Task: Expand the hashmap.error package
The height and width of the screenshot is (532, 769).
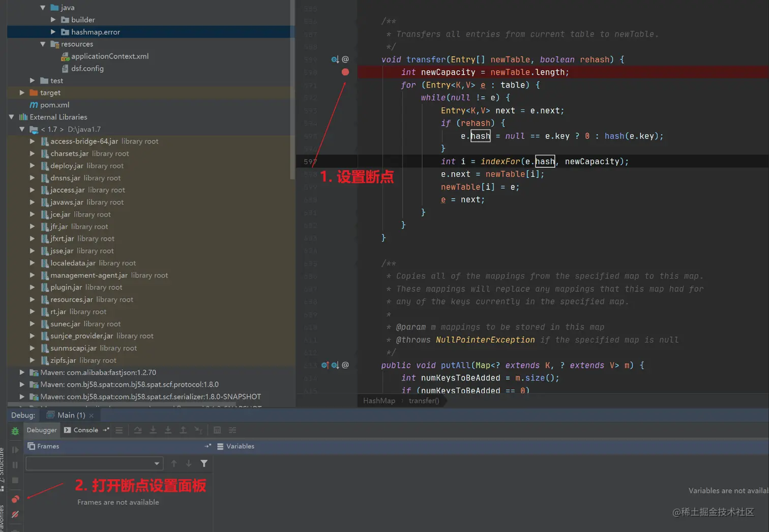Action: tap(53, 32)
